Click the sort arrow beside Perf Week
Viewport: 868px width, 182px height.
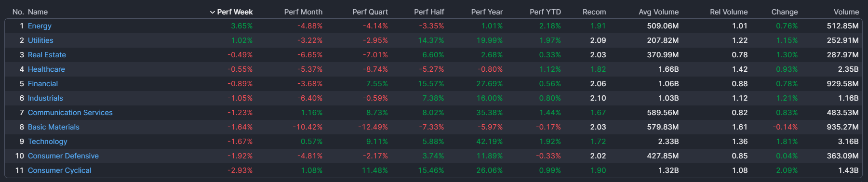213,12
